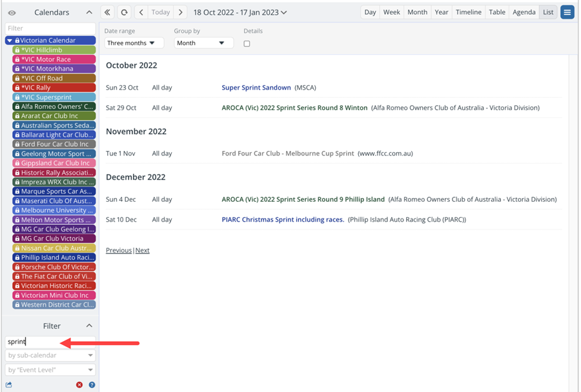Select Gippsland Car Club Inc calendar
This screenshot has height=392, width=581.
pos(54,163)
